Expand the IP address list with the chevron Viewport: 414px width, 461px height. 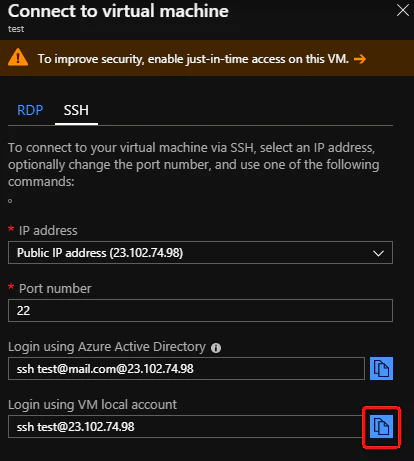tap(378, 253)
